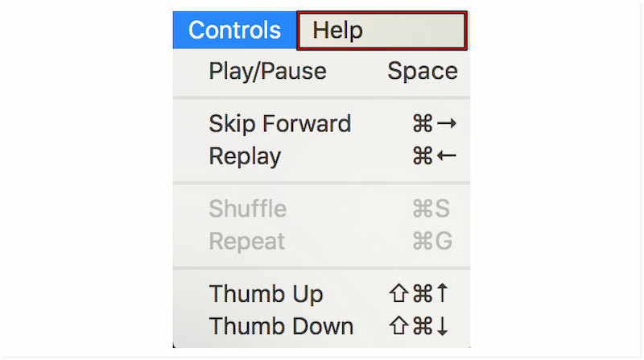Click the Command symbol in Skip Forward shortcut
The width and height of the screenshot is (644, 360).
pyautogui.click(x=423, y=124)
